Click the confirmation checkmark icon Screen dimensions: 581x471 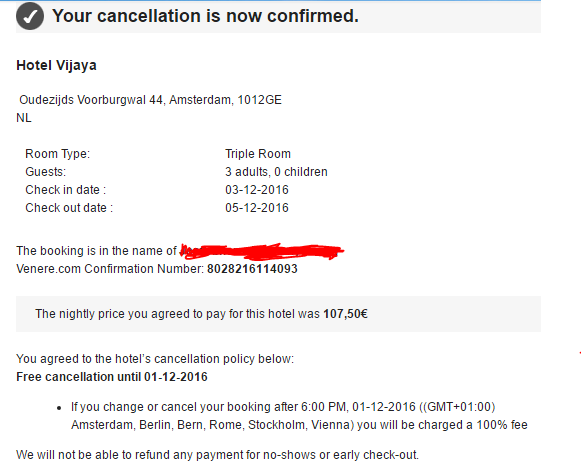(30, 16)
